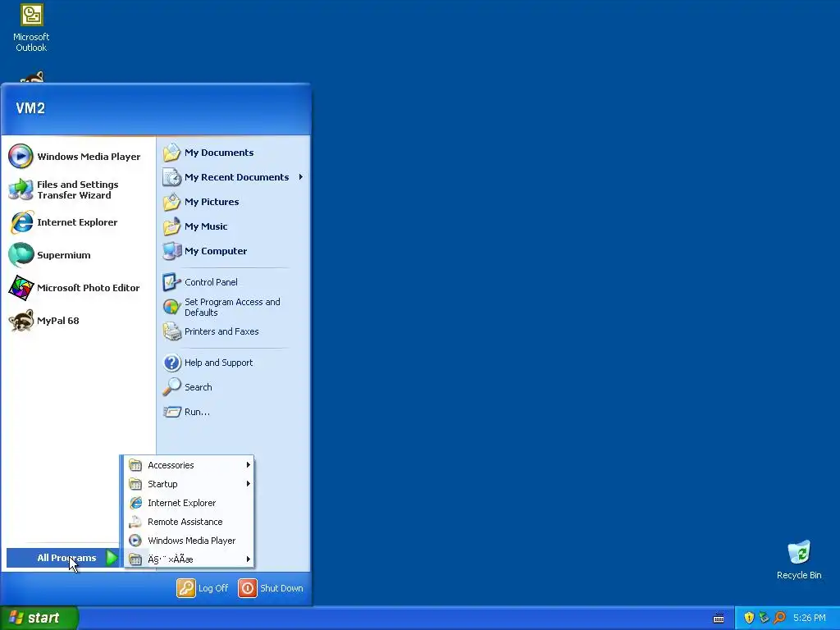
Task: Choose Windows Media Player in All Programs list
Action: point(189,541)
